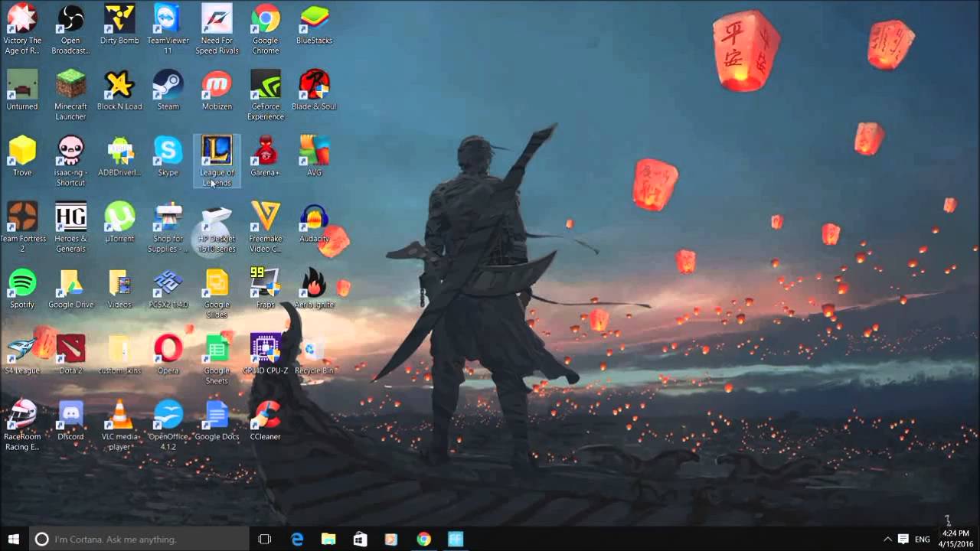Screen dimensions: 980x551
Task: Open Victory The Age of R... desktop shortcut
Action: tap(22, 29)
